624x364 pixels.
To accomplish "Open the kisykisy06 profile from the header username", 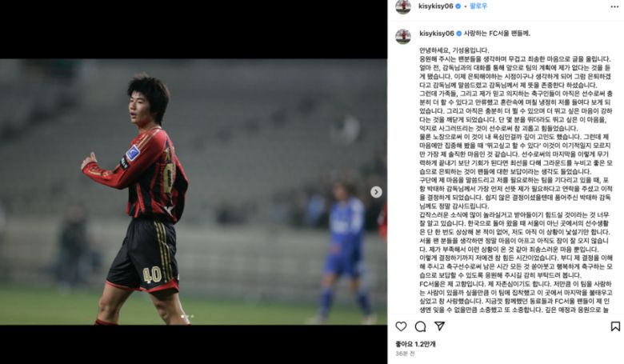I will 436,6.
